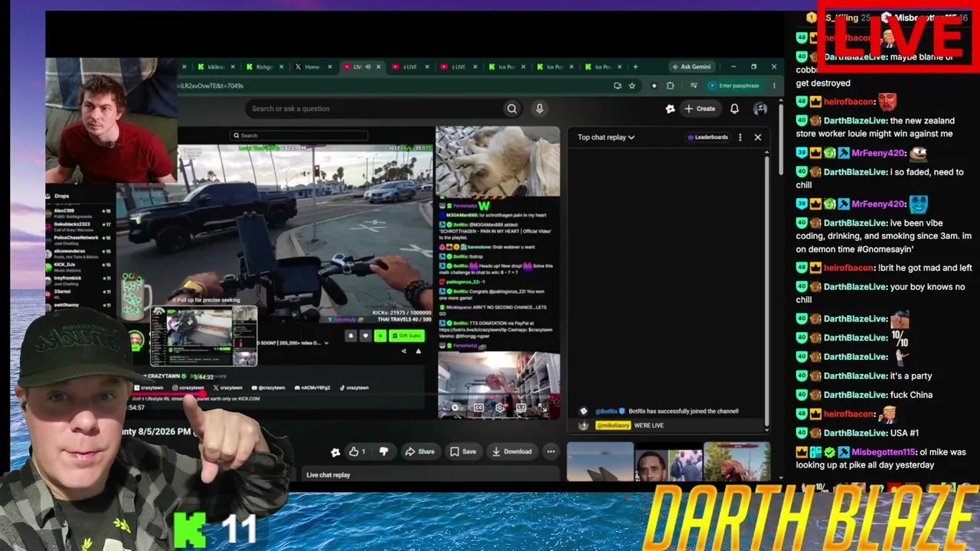Image resolution: width=980 pixels, height=551 pixels.
Task: Click the sparkle icon left of like button
Action: pyautogui.click(x=335, y=452)
